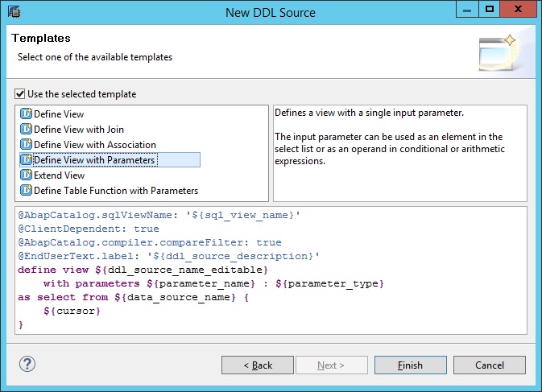Select Define View template text
The width and height of the screenshot is (542, 392).
tap(59, 114)
